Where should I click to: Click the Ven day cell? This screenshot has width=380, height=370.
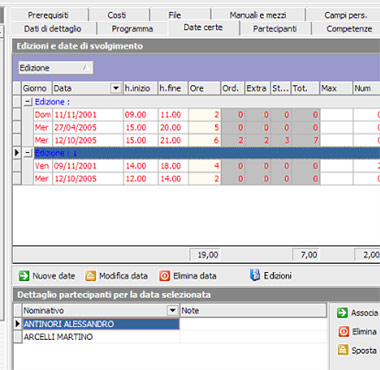coord(43,166)
